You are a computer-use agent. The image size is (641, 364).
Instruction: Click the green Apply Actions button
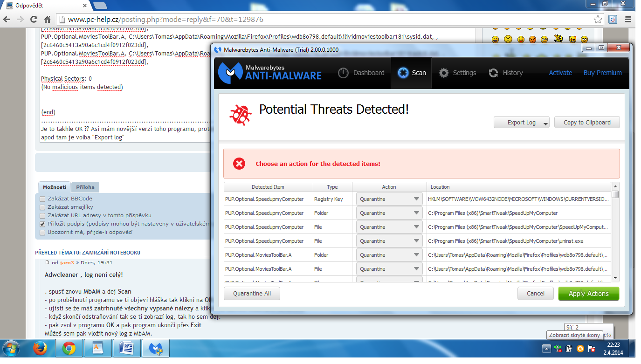point(589,294)
